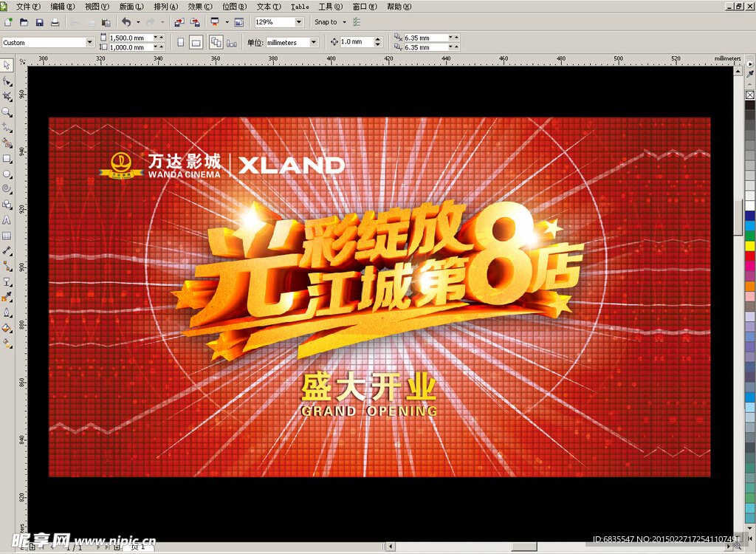Pick the orange color swatch
The height and width of the screenshot is (554, 756).
750,286
